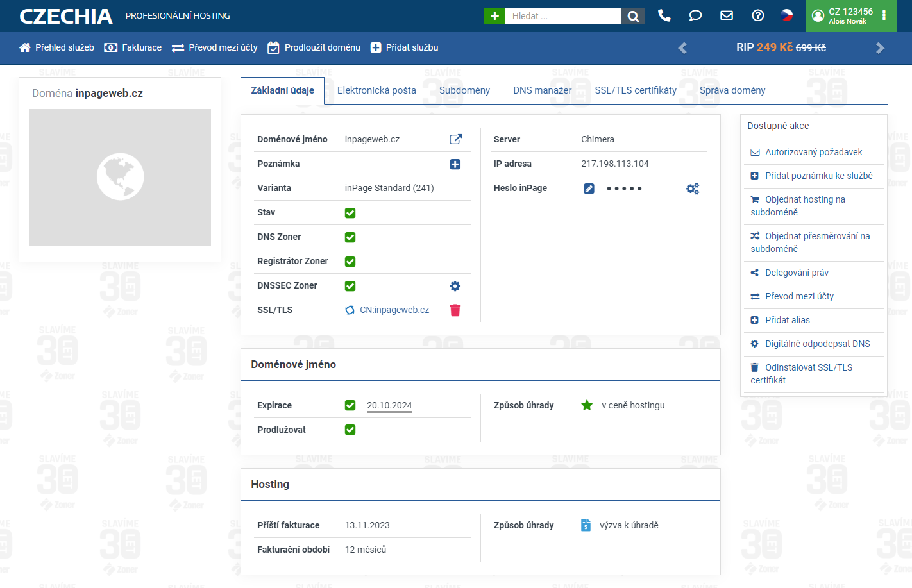
Task: Click the Doména inpageweb.cz title
Action: (87, 93)
